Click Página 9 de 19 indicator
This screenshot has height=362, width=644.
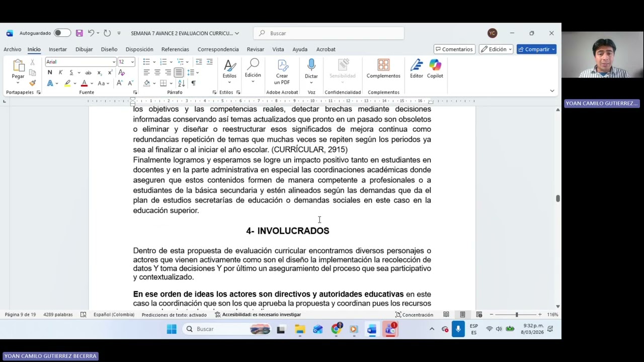click(20, 315)
